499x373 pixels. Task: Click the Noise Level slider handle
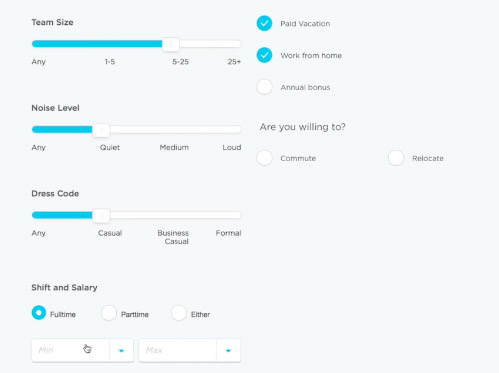101,130
